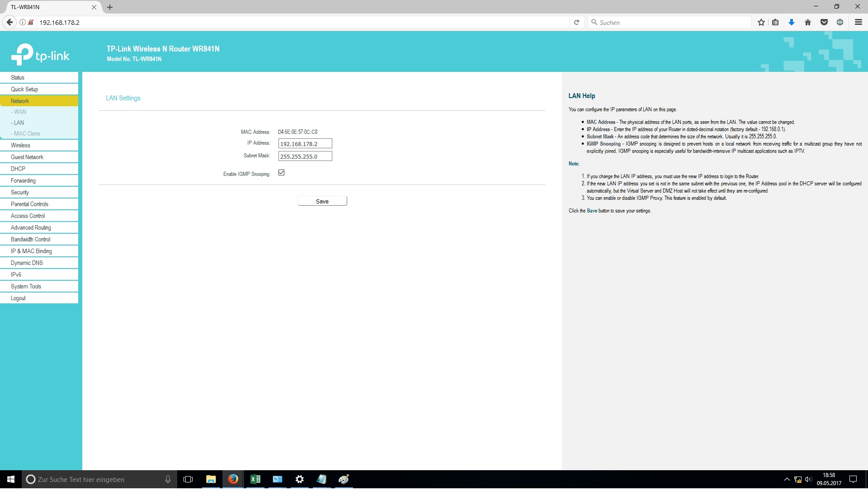The height and width of the screenshot is (491, 868).
Task: Expand System Tools in sidebar
Action: pyautogui.click(x=26, y=286)
